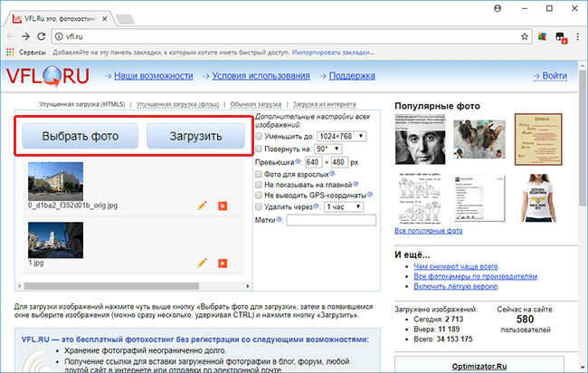Check Не выводить GPS-координаты
The height and width of the screenshot is (373, 588).
pyautogui.click(x=259, y=196)
